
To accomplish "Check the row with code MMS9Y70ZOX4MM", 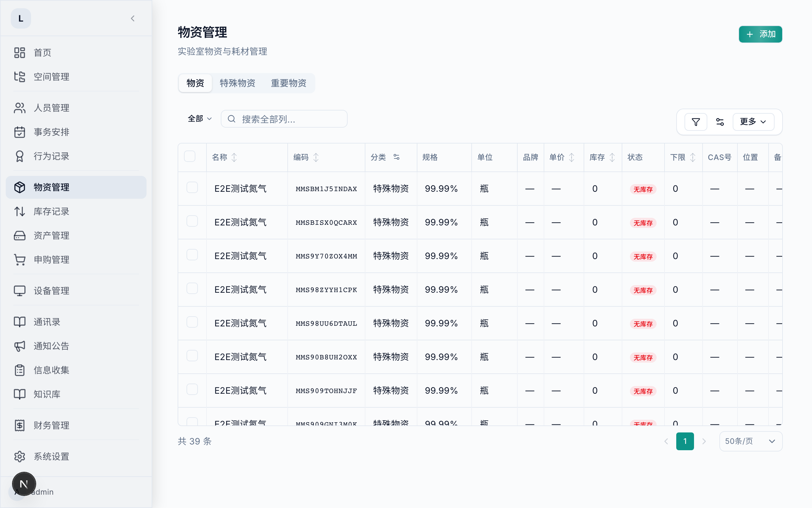I will tap(192, 255).
